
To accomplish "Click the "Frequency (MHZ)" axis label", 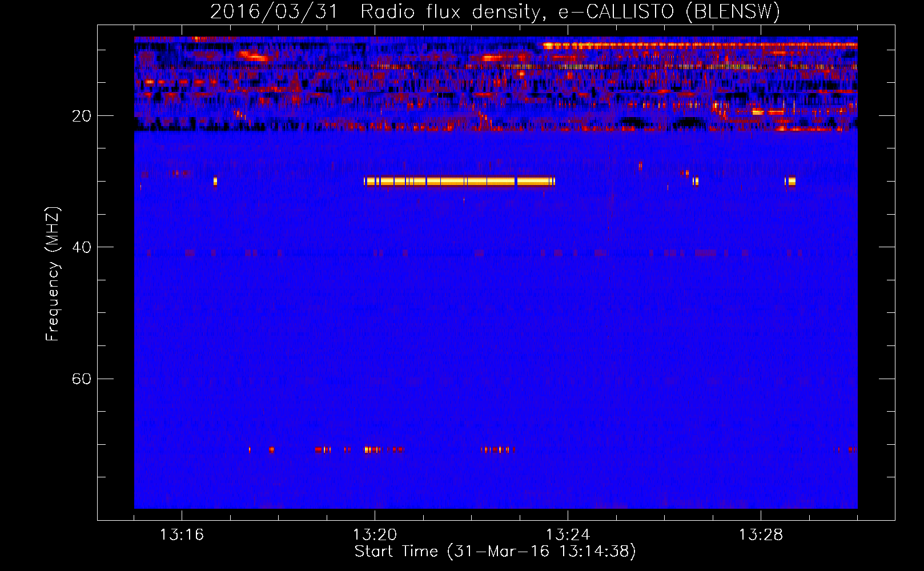I will [53, 274].
